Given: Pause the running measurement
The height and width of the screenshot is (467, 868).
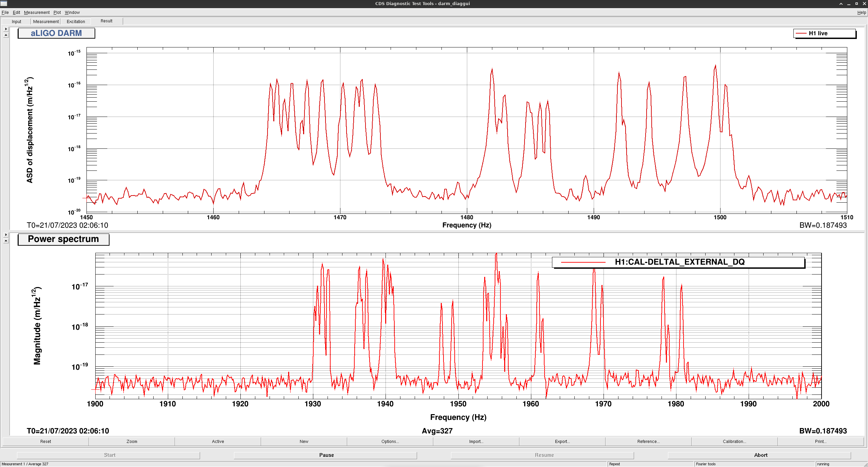Looking at the screenshot, I should [326, 455].
